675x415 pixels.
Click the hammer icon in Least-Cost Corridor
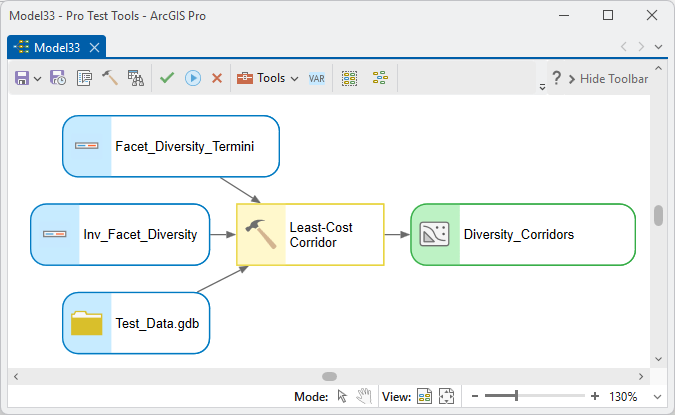click(x=261, y=234)
